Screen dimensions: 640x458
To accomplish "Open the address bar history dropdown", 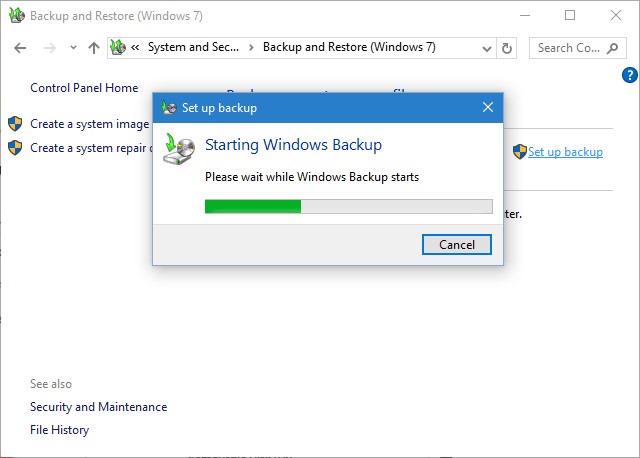I will tap(487, 49).
